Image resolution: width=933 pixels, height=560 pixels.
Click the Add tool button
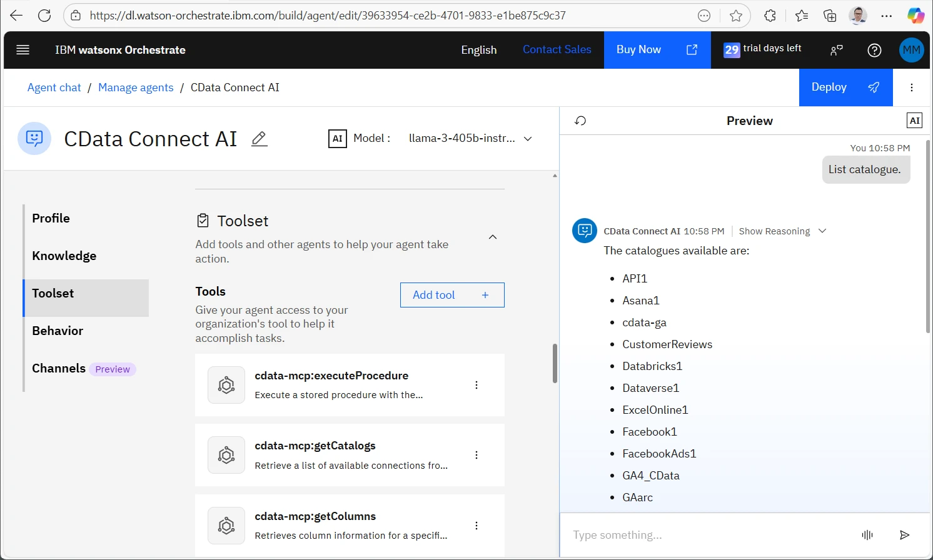pos(451,295)
